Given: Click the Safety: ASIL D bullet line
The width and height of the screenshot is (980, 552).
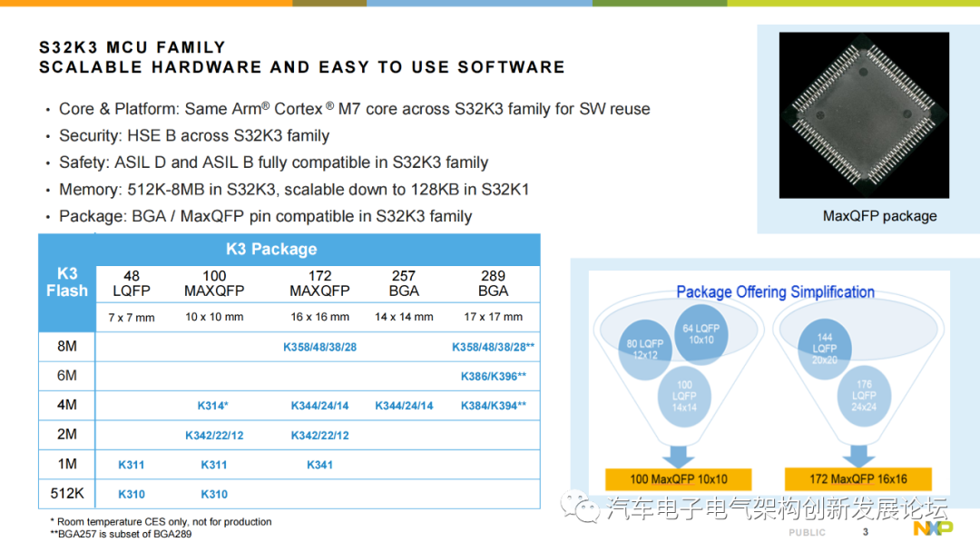Looking at the screenshot, I should click(x=273, y=163).
